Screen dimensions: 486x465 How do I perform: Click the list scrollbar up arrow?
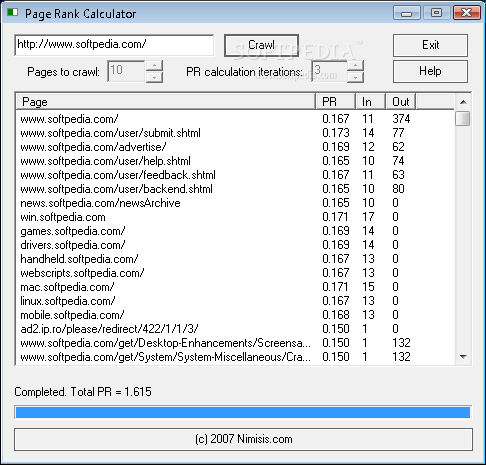point(463,102)
